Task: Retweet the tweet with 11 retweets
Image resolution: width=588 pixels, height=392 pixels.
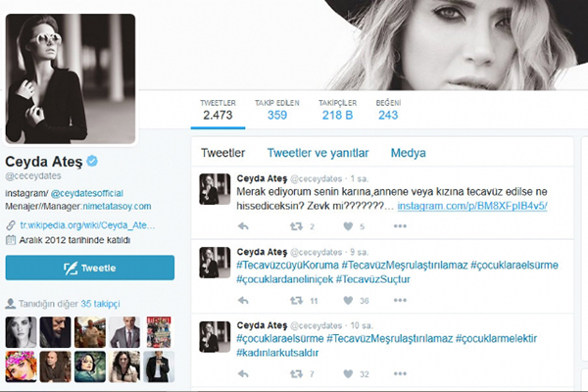Action: pos(296,300)
